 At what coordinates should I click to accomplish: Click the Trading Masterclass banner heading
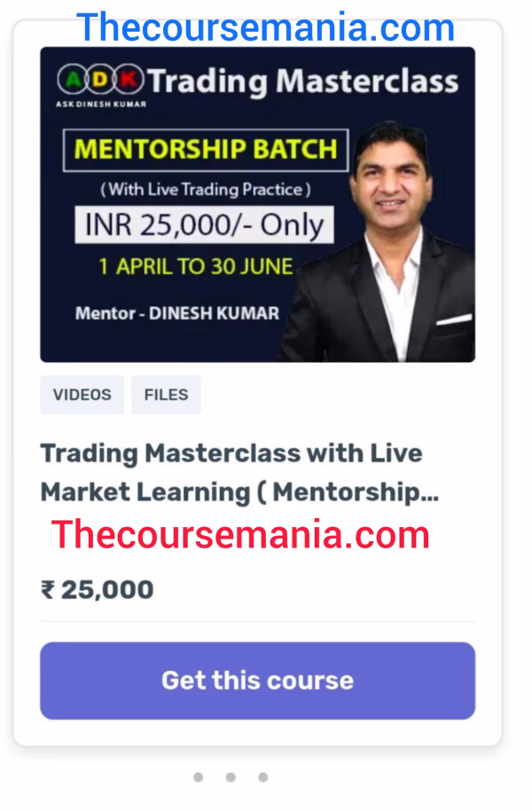click(x=303, y=82)
